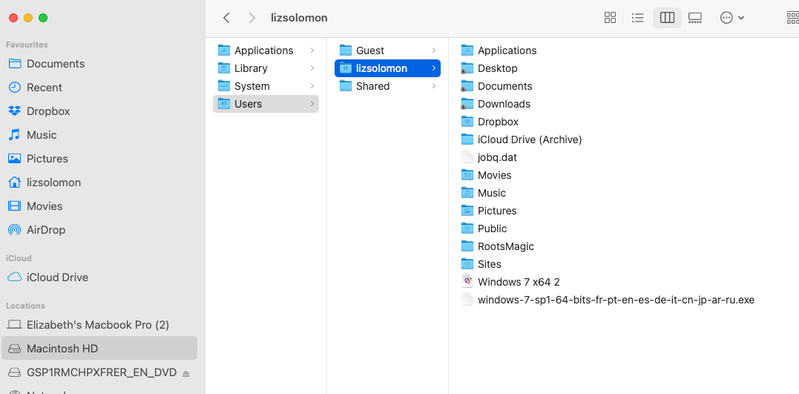
Task: Expand Guest folder via its chevron
Action: click(434, 50)
